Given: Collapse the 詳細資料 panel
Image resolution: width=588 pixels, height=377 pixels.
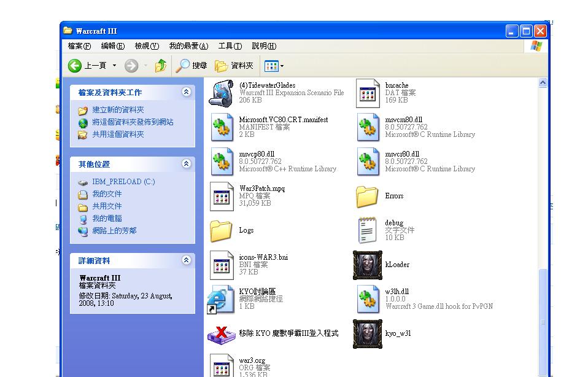Looking at the screenshot, I should pos(187,260).
